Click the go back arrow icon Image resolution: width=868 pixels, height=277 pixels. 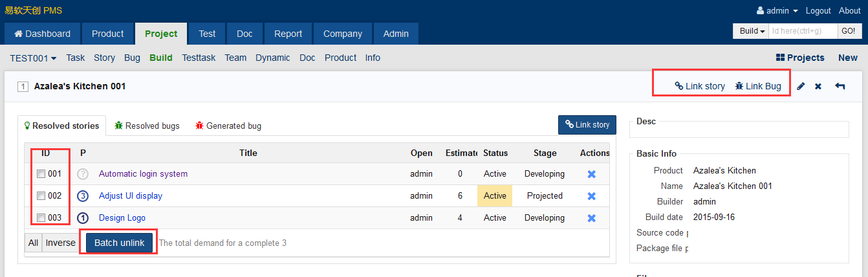click(840, 86)
